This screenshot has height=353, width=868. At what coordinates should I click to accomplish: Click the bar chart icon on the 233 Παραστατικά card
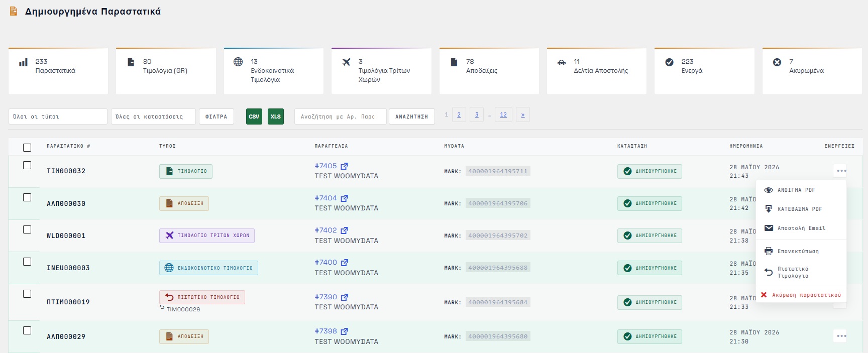coord(23,62)
